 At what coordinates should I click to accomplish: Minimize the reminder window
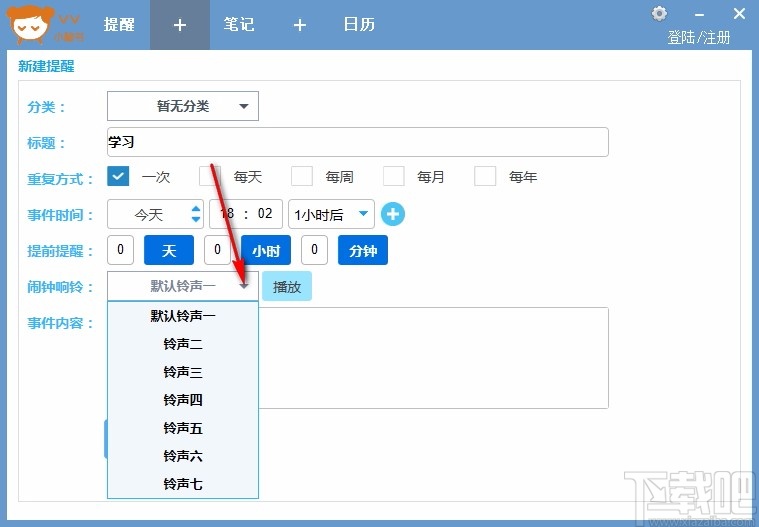tap(699, 15)
